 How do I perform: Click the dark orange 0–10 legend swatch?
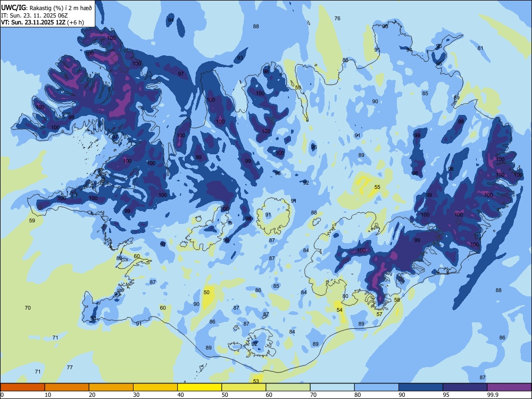click(22, 387)
